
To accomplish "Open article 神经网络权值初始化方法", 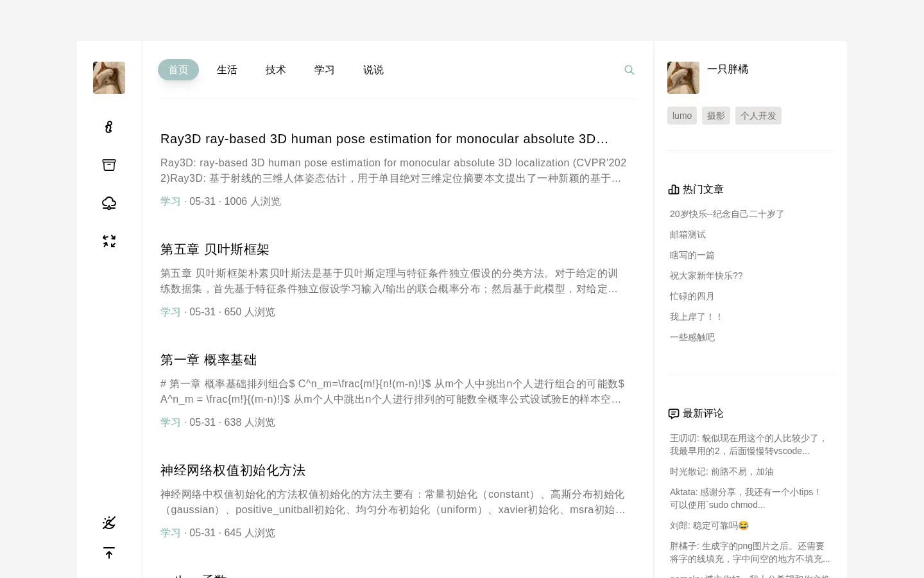I will 233,470.
